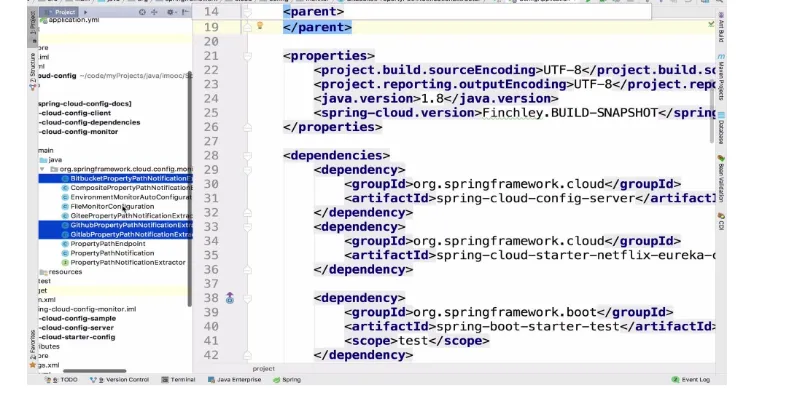Screen dimensions: 790x402
Task: Open the Bean Validation tool window
Action: click(721, 178)
